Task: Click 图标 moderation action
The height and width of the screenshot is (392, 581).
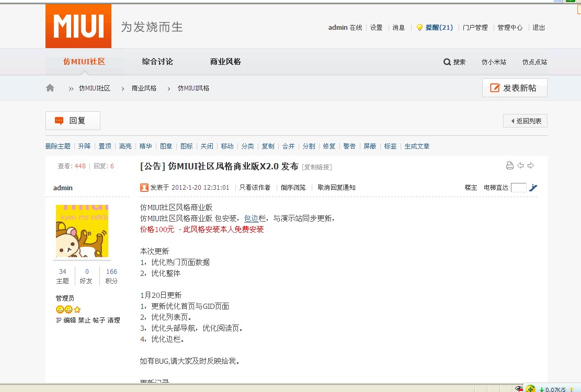Action: tap(186, 146)
